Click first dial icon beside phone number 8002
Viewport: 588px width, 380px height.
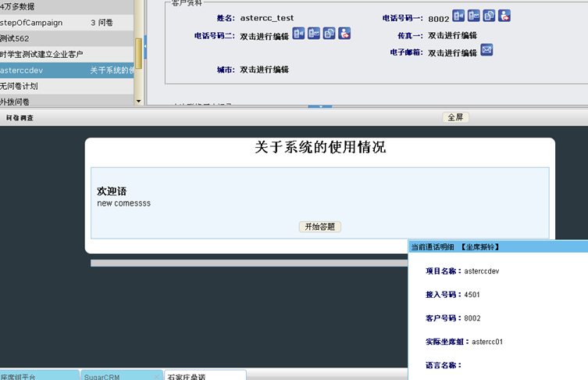click(458, 16)
